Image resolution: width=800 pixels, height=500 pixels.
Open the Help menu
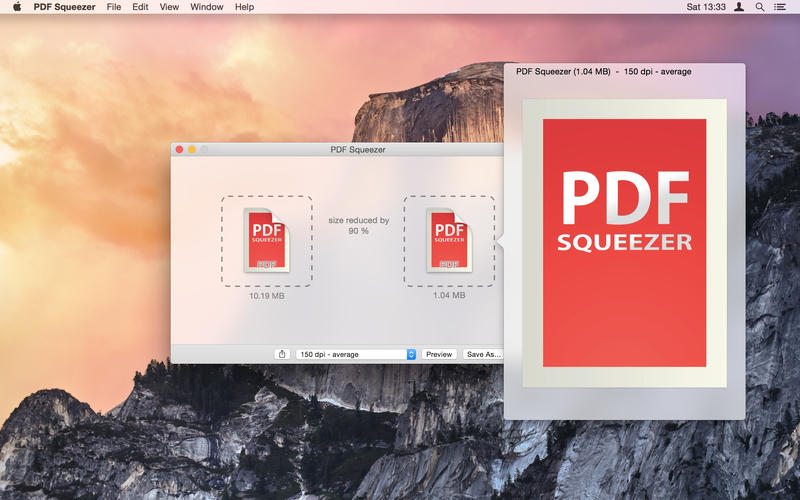[x=244, y=7]
